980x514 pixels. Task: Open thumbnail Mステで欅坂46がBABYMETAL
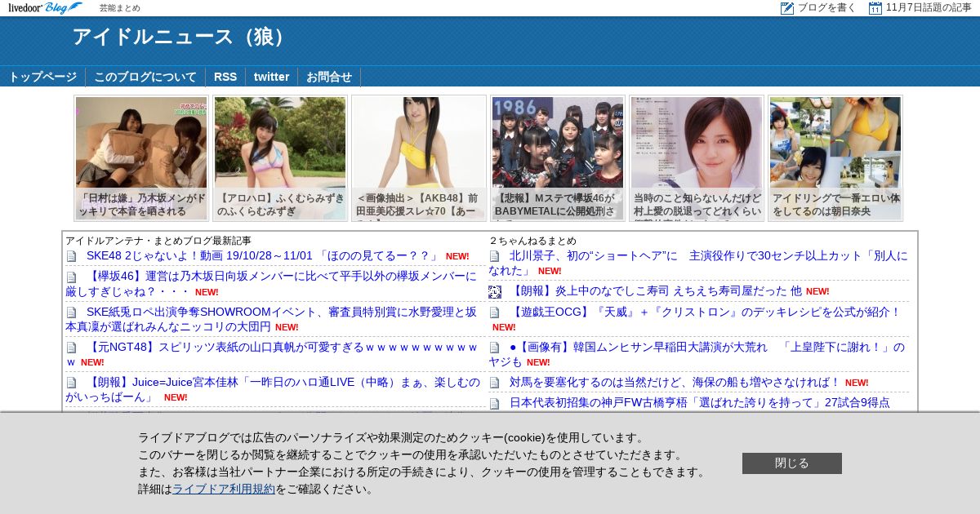(558, 158)
